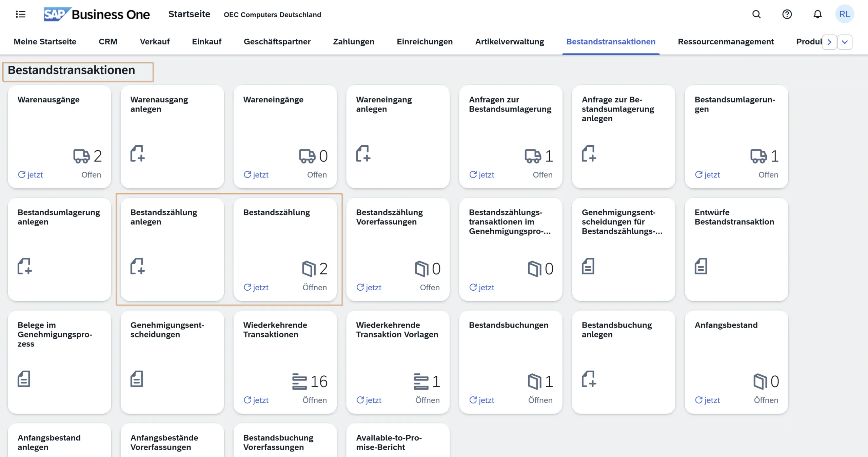The image size is (868, 457).
Task: Expand the tab overflow dropdown arrow
Action: pos(845,42)
